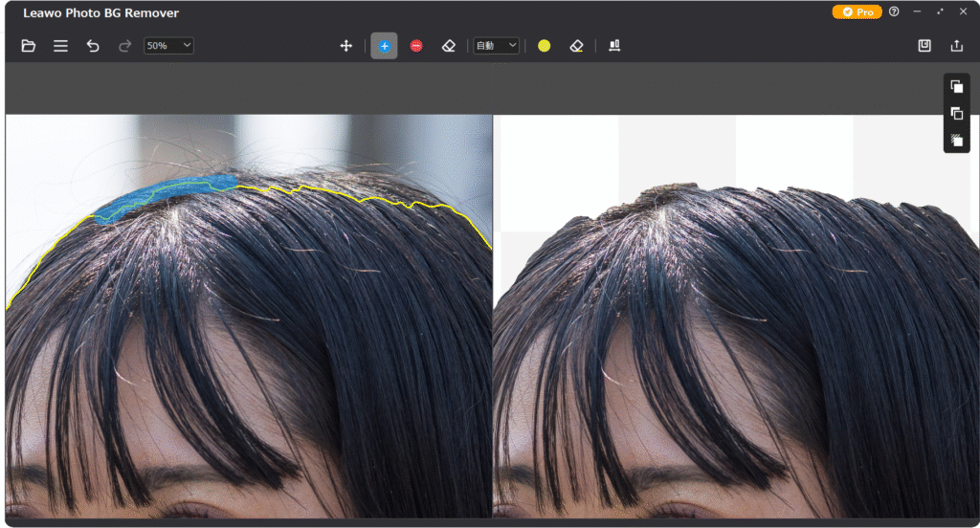This screenshot has width=980, height=528.
Task: Select the eraser beside the yellow swatch
Action: coord(576,46)
